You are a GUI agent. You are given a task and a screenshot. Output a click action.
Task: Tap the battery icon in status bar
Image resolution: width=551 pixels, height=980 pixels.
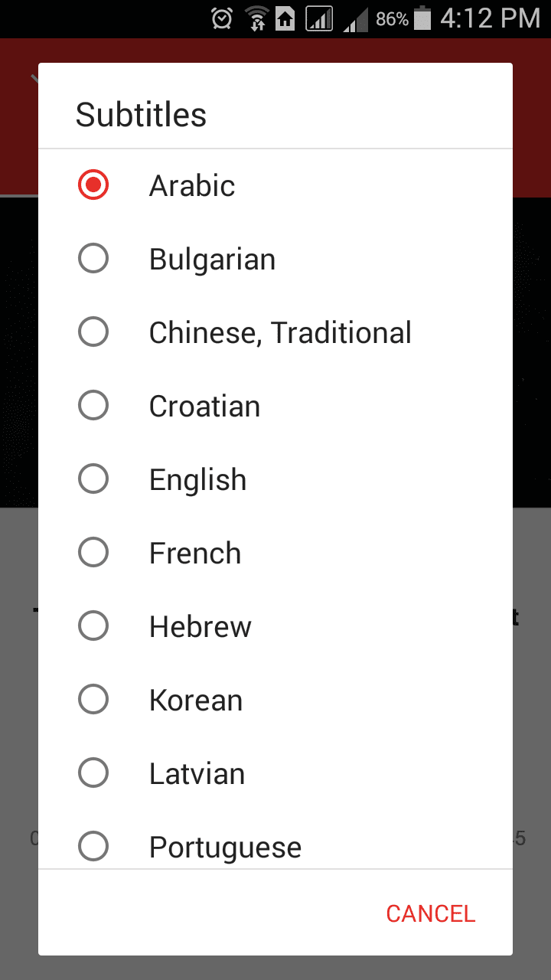click(422, 18)
